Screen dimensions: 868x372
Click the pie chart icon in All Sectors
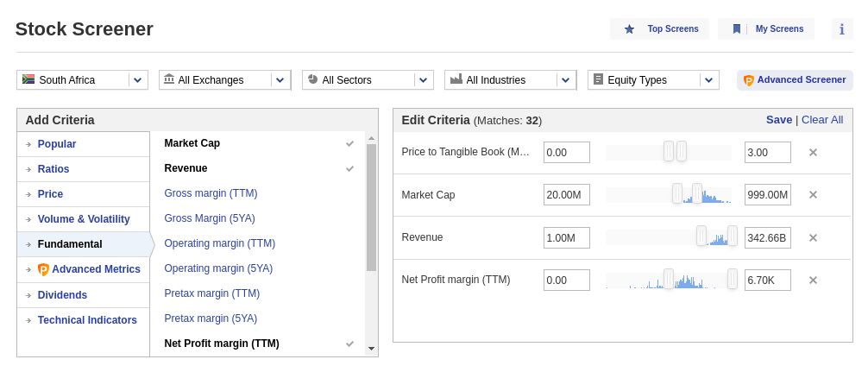point(312,79)
